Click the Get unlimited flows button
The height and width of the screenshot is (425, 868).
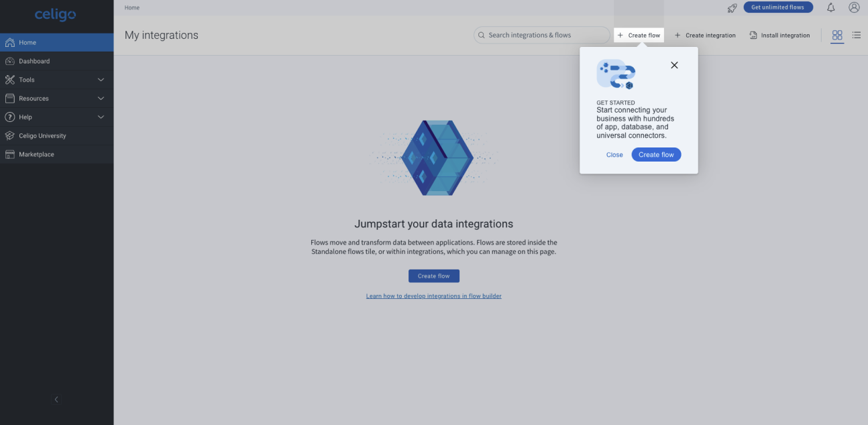click(777, 7)
